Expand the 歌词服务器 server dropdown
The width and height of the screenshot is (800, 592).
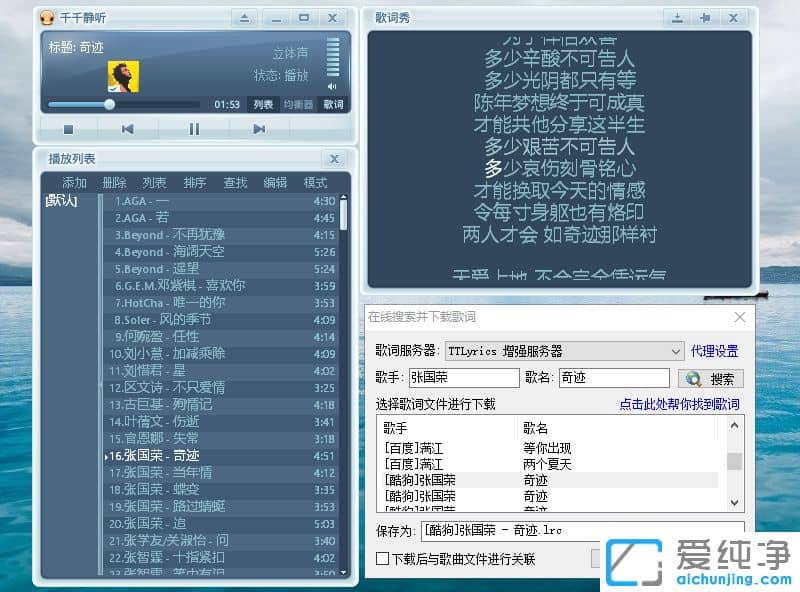point(676,351)
